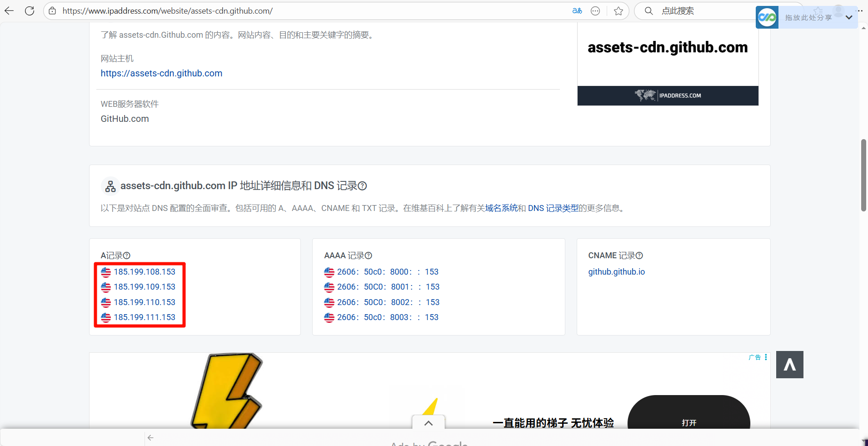Click the help icon next to CNAME 记录
The width and height of the screenshot is (868, 446).
(x=639, y=256)
